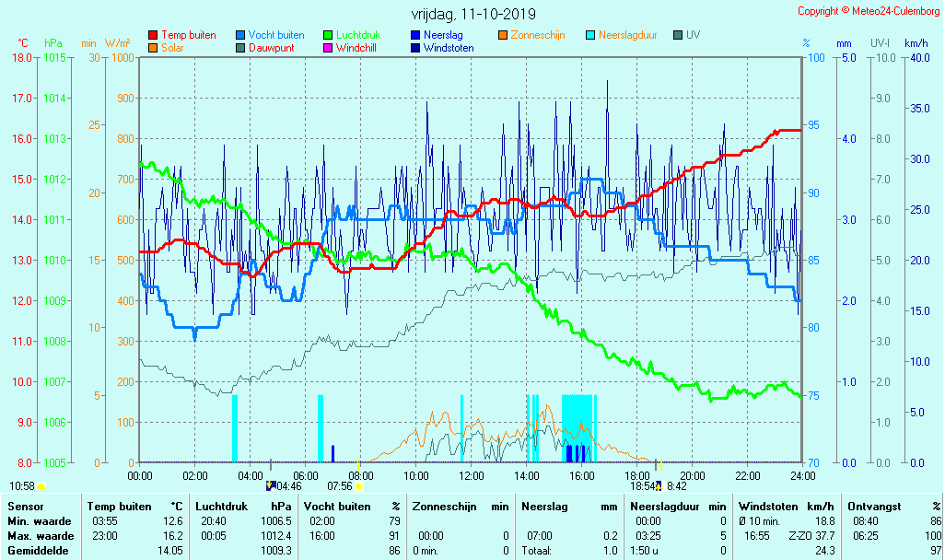Click the moon icon beside 18:54

[659, 485]
